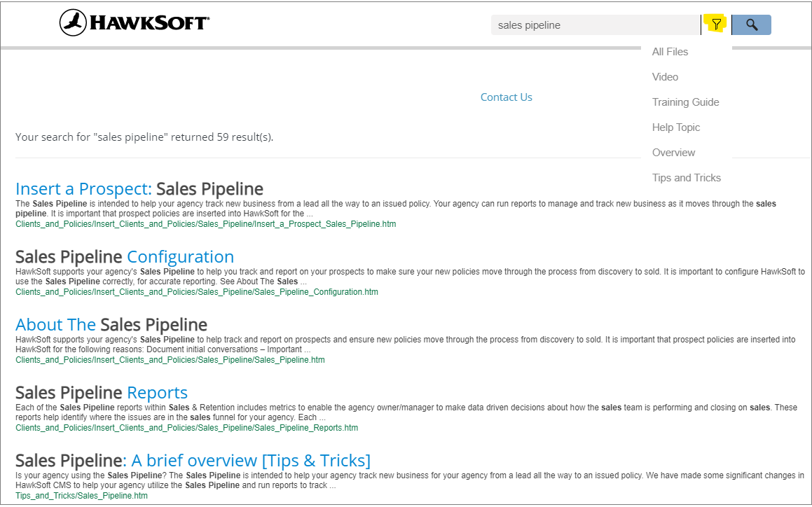Open the "Insert a Prospect: Sales Pipeline" result

pos(139,188)
